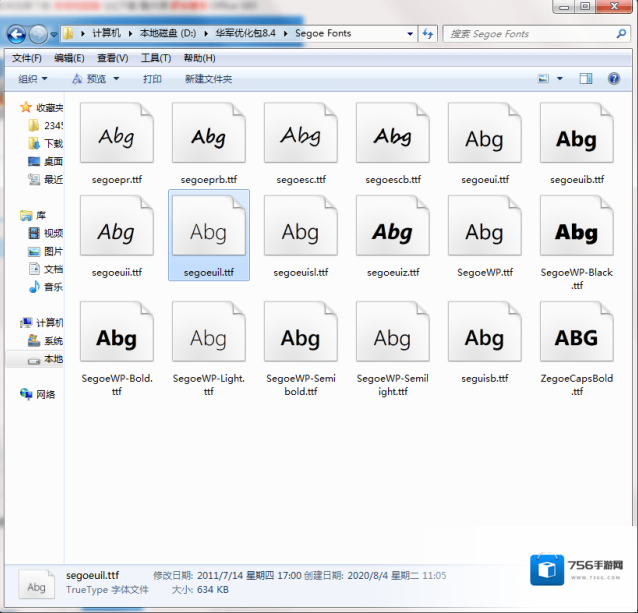Open the 工具(T) menu
The width and height of the screenshot is (638, 613).
click(x=156, y=58)
